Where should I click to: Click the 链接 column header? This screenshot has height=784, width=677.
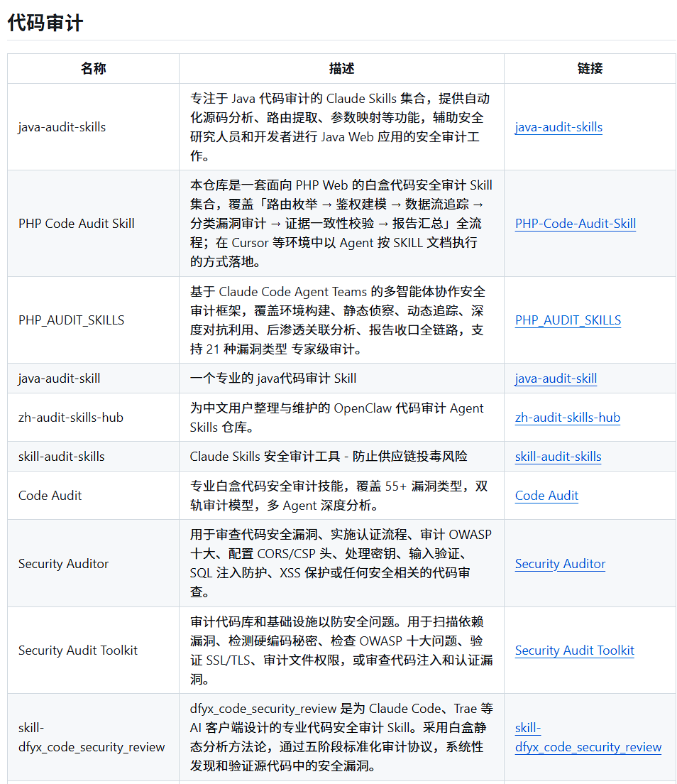pyautogui.click(x=590, y=68)
